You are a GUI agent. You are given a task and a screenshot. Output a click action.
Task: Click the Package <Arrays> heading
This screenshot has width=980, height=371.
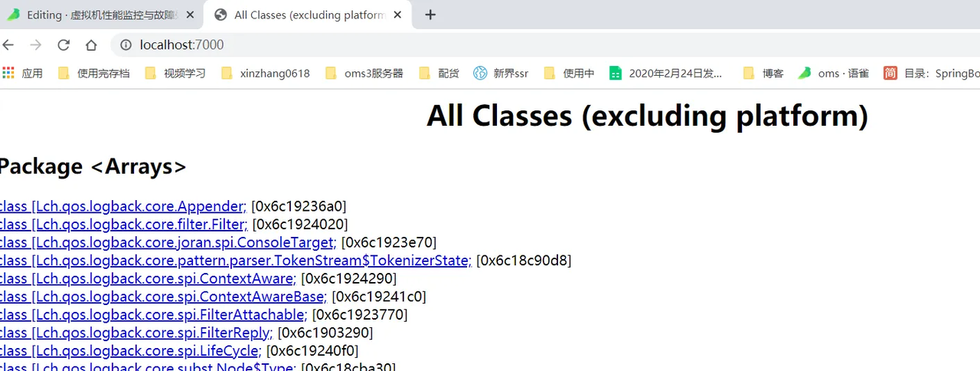pyautogui.click(x=92, y=166)
